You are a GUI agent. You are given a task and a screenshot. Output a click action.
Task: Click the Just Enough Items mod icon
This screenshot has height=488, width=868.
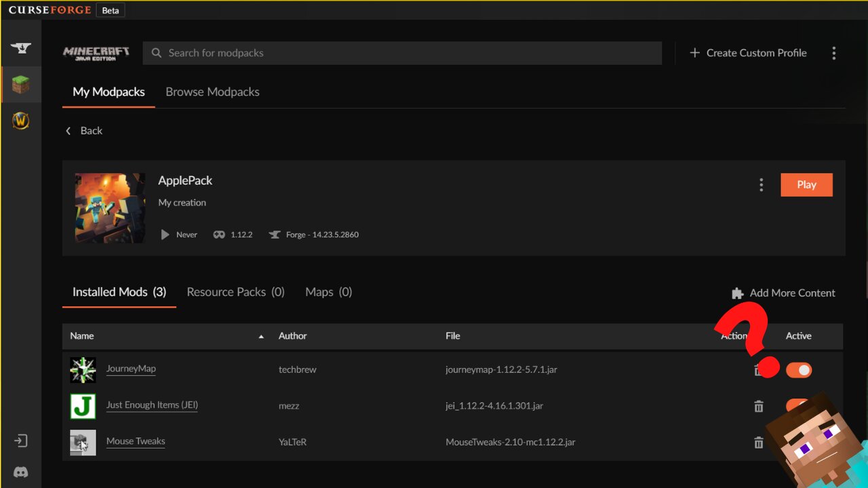(83, 406)
